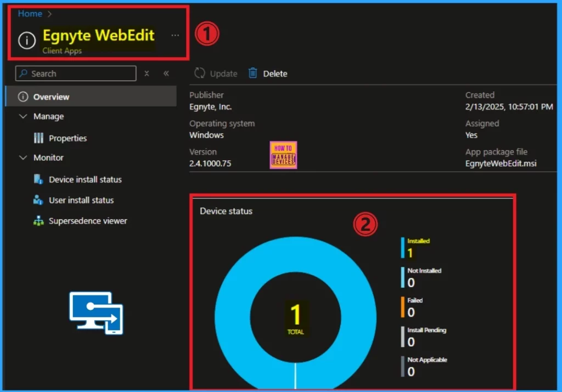Click the Client Apps subtitle

pos(62,51)
